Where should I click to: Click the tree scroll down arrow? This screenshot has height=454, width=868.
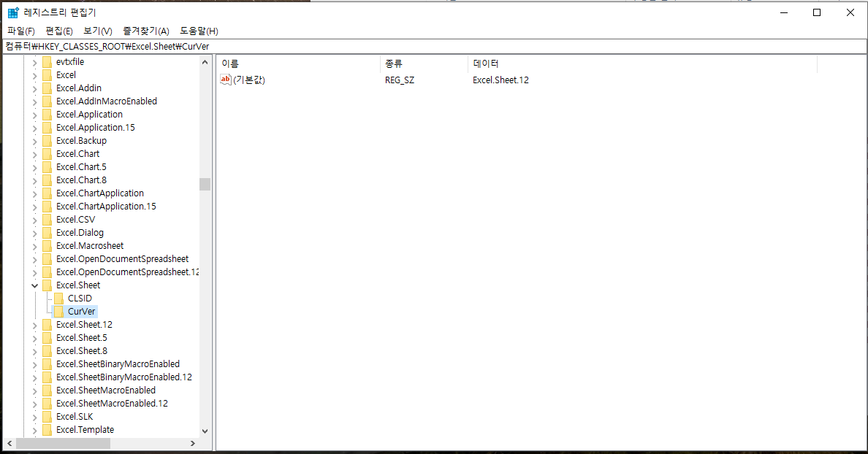pyautogui.click(x=205, y=431)
